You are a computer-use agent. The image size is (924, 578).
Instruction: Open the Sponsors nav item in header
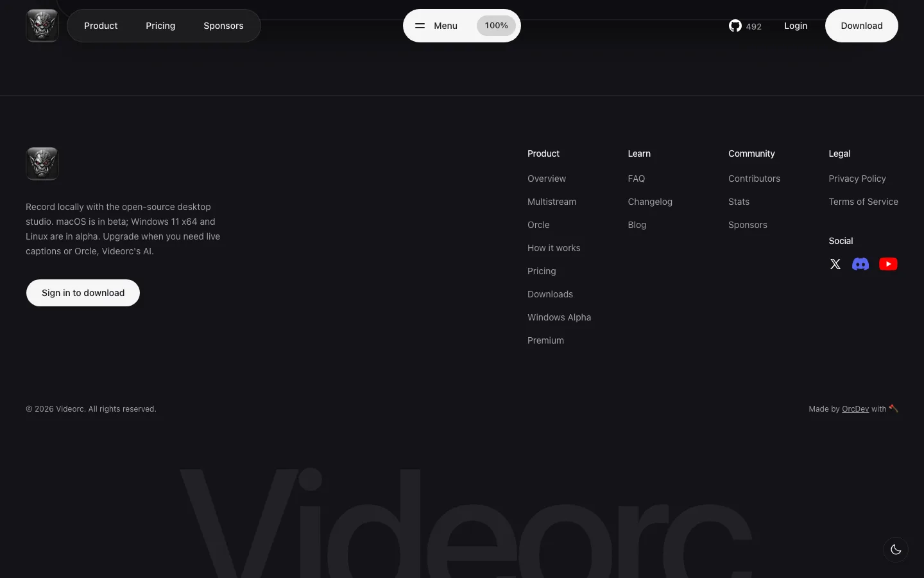pos(223,26)
